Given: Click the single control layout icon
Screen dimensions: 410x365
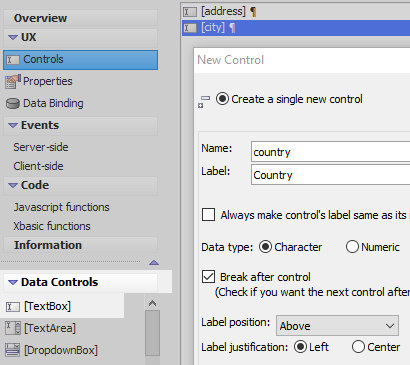Looking at the screenshot, I should point(204,101).
